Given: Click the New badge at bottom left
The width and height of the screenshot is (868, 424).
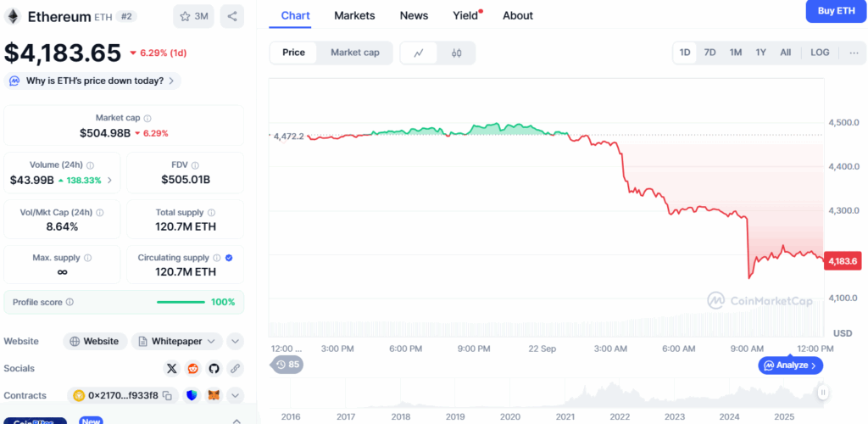Looking at the screenshot, I should (x=92, y=420).
